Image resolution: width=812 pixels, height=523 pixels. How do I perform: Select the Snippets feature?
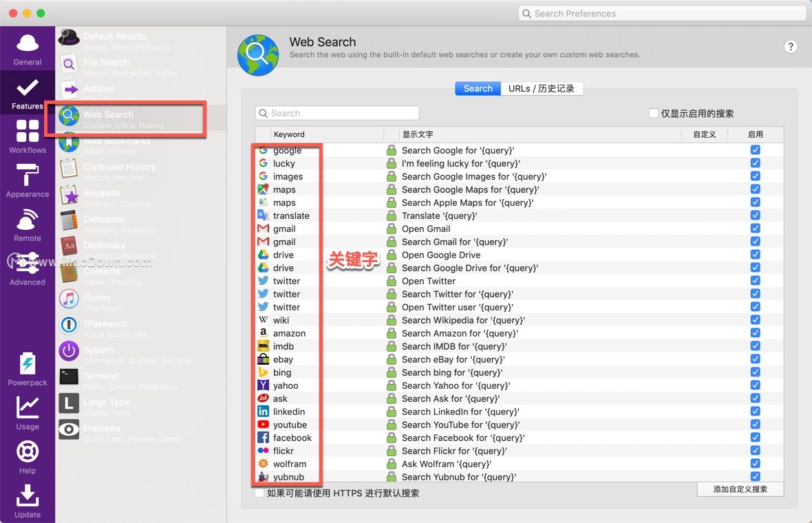141,198
